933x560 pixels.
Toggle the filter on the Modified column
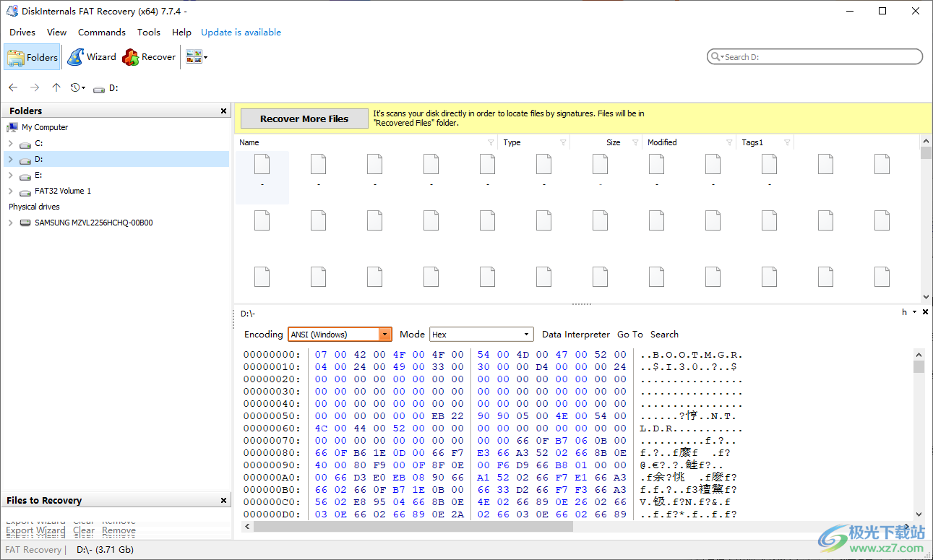click(728, 142)
